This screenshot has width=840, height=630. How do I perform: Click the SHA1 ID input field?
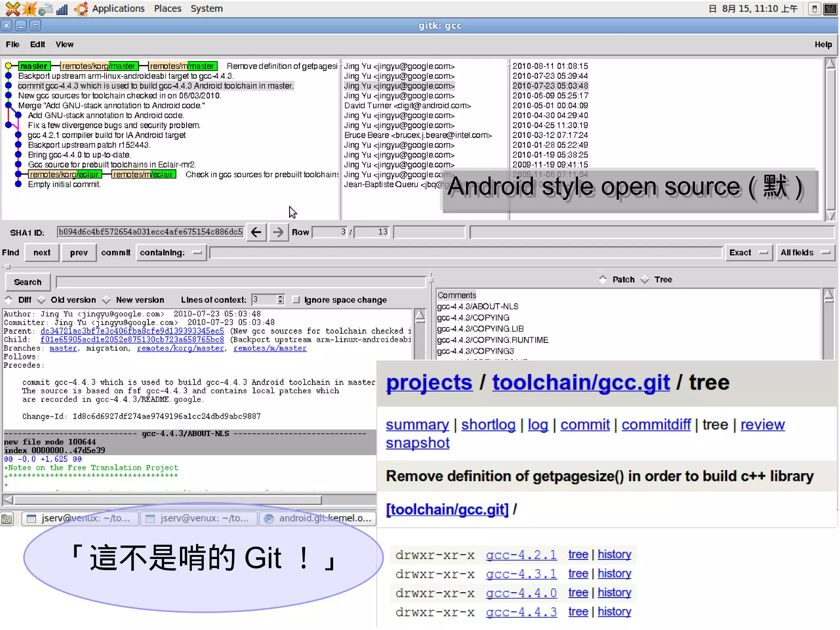pyautogui.click(x=151, y=232)
